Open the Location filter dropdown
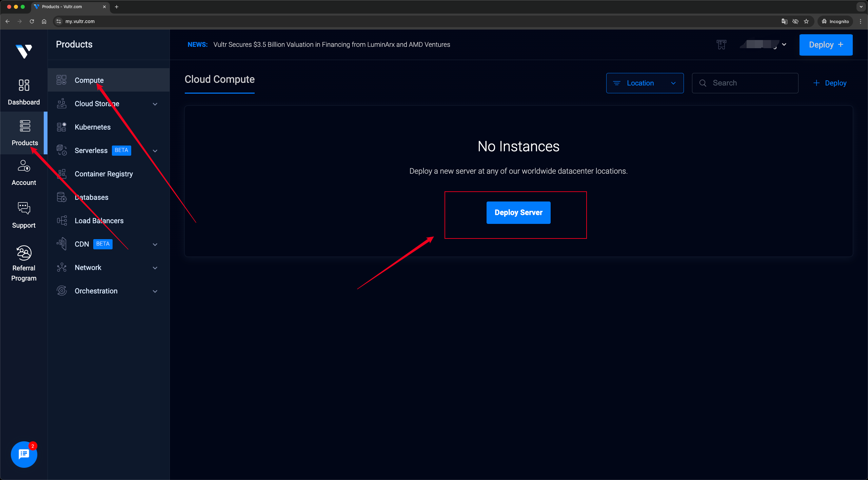Image resolution: width=868 pixels, height=480 pixels. click(645, 83)
